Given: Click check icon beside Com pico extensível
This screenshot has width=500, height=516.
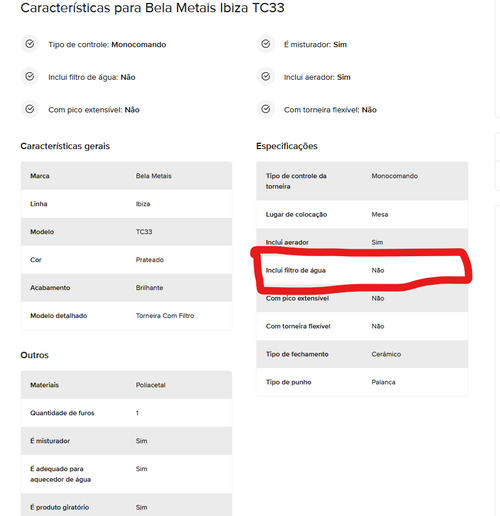Looking at the screenshot, I should click(x=30, y=109).
